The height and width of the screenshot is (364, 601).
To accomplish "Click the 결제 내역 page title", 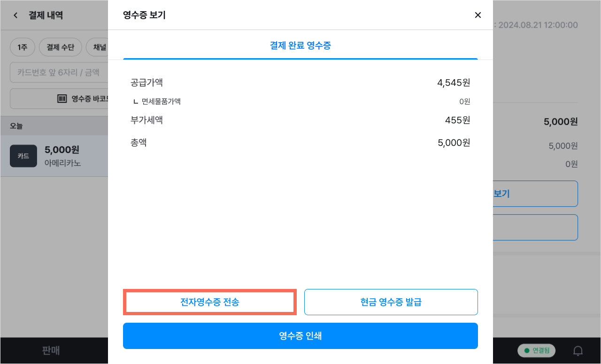I will pos(46,15).
